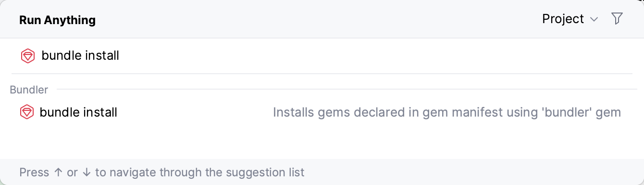Click the navigation hint text in footer
The height and width of the screenshot is (185, 644).
(x=162, y=172)
